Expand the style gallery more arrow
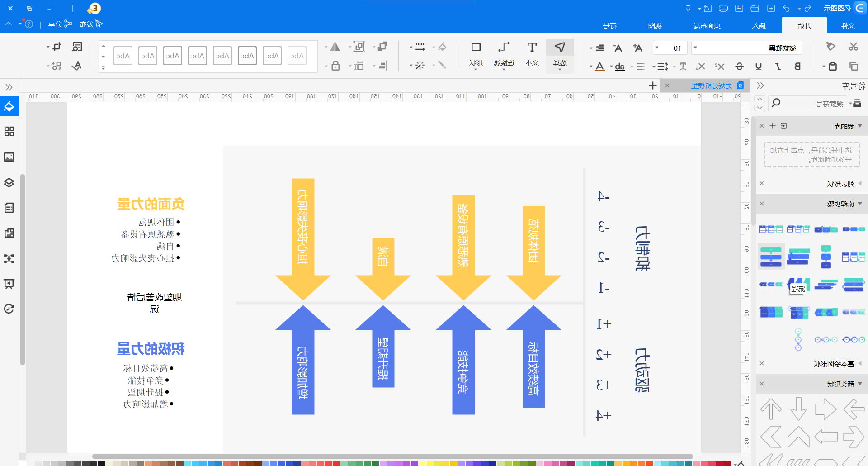868x466 pixels. click(103, 67)
